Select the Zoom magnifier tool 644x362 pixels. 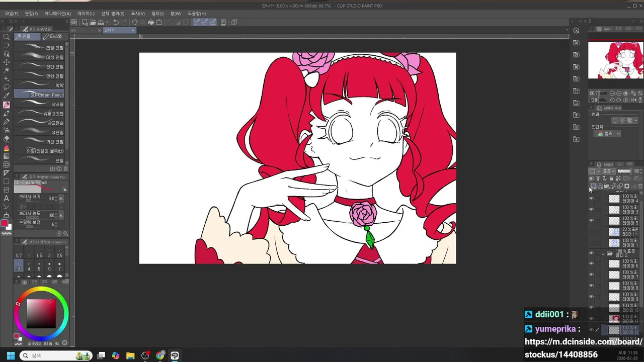pos(7,37)
